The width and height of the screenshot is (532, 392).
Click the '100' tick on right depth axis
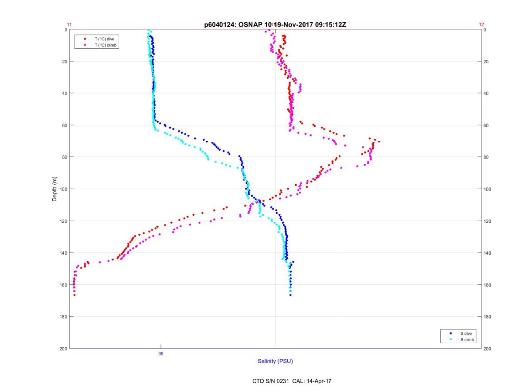[488, 189]
